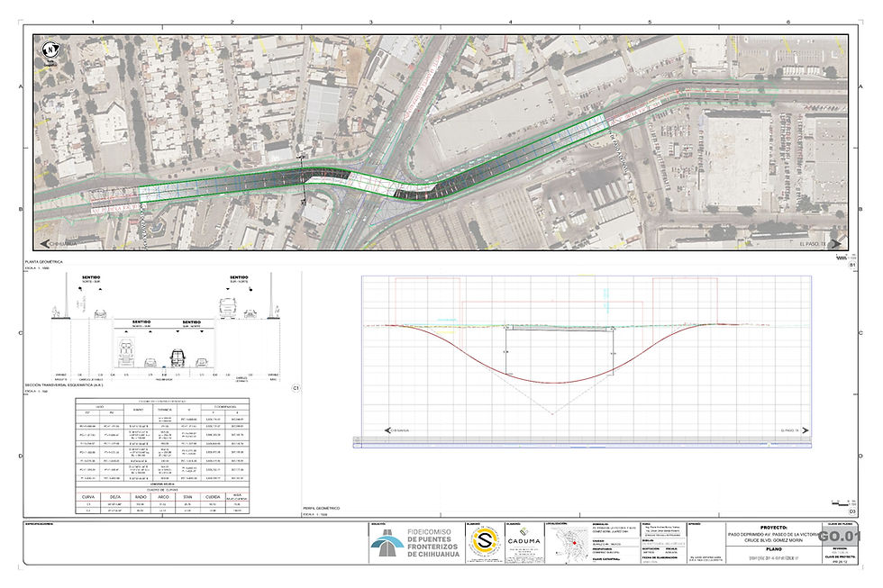Click the CADUMA logo
The width and height of the screenshot is (883, 588).
[523, 538]
